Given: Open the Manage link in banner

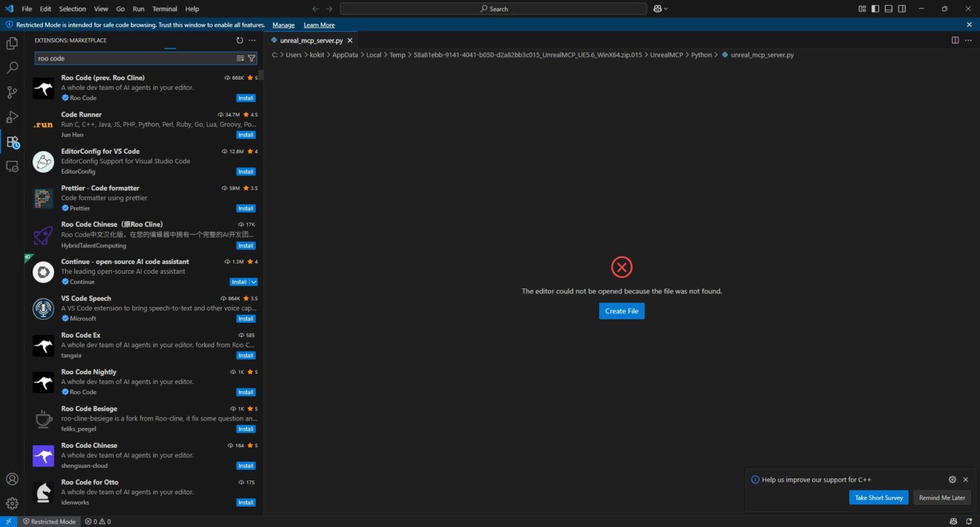Looking at the screenshot, I should click(x=283, y=25).
